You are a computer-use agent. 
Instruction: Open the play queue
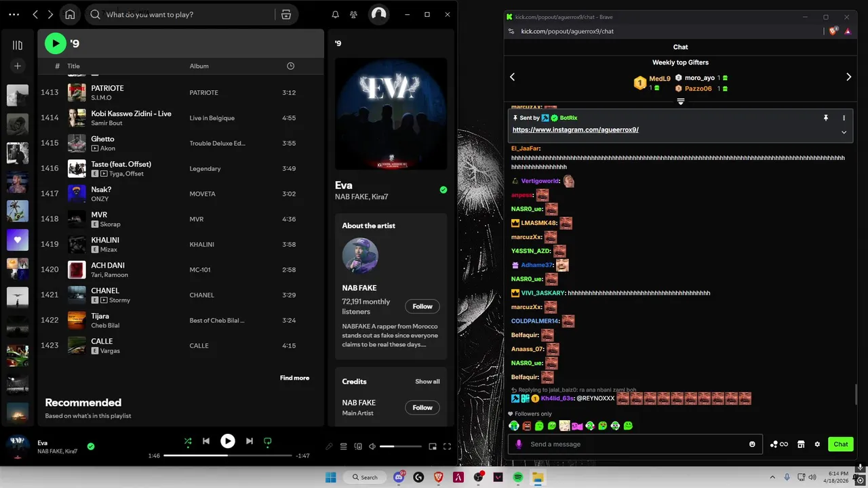click(343, 447)
